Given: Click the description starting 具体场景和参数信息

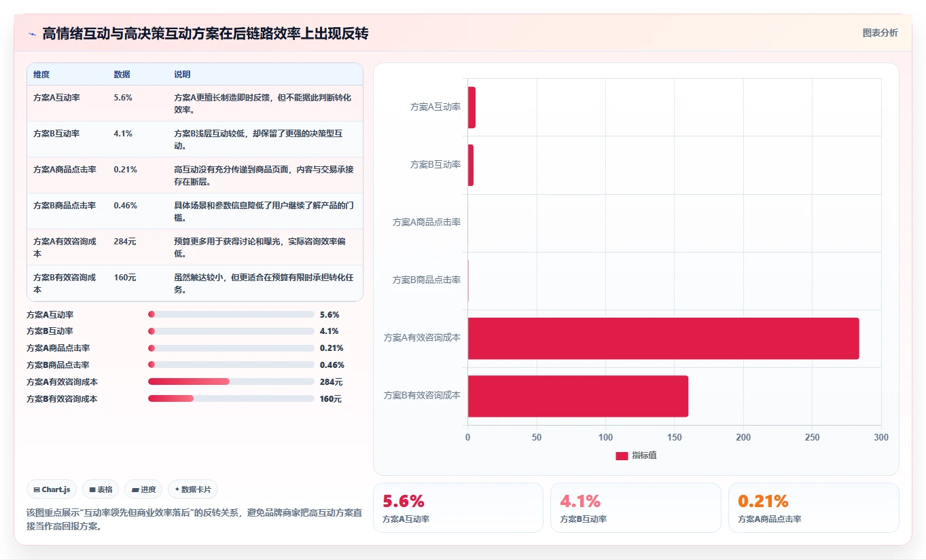Looking at the screenshot, I should click(263, 211).
